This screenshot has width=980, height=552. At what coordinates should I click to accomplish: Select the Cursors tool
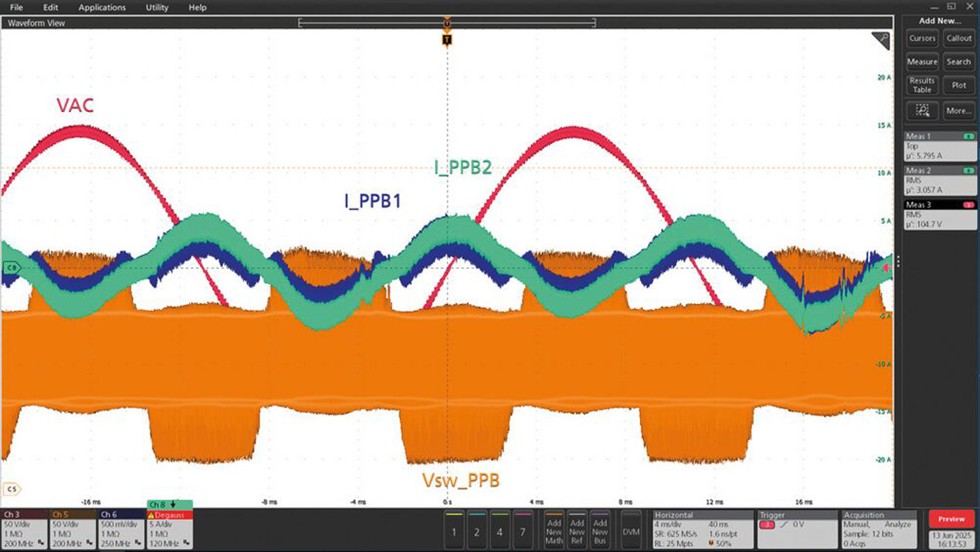(x=922, y=38)
